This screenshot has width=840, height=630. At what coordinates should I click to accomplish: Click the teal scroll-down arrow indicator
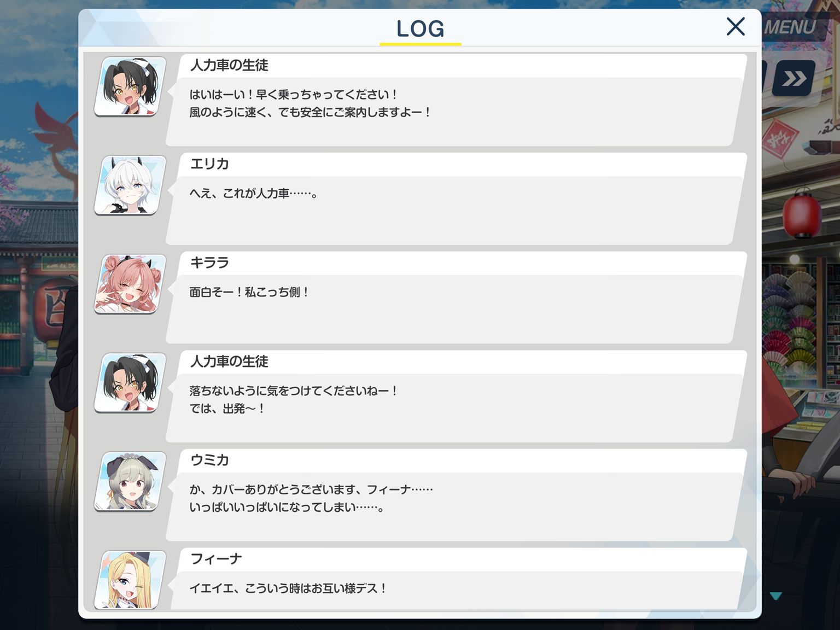(x=775, y=596)
